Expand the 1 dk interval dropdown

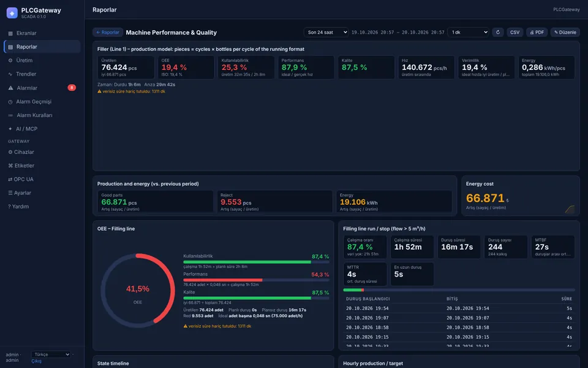click(468, 33)
